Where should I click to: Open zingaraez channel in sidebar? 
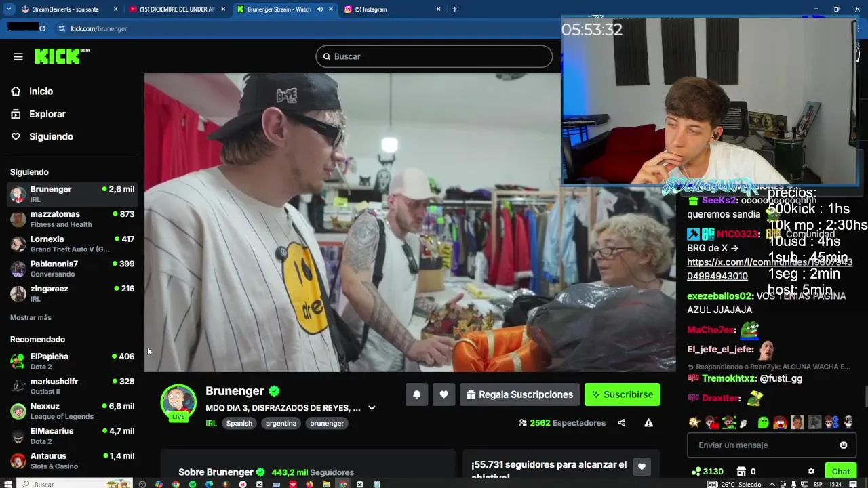pyautogui.click(x=72, y=293)
